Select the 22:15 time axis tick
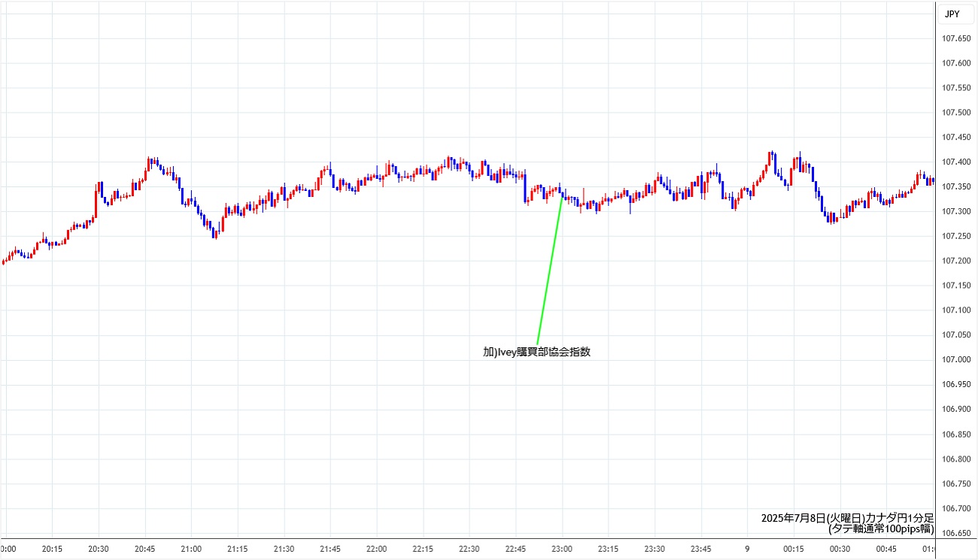Image resolution: width=978 pixels, height=560 pixels. tap(423, 549)
